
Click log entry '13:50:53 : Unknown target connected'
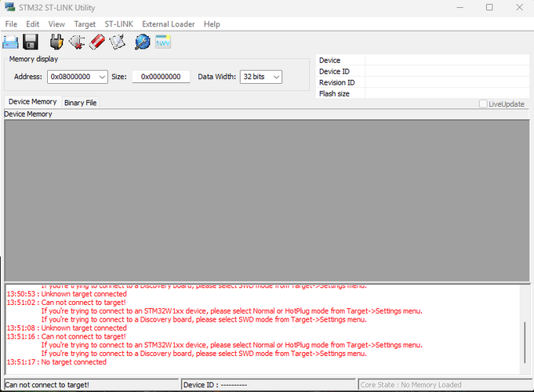point(67,294)
